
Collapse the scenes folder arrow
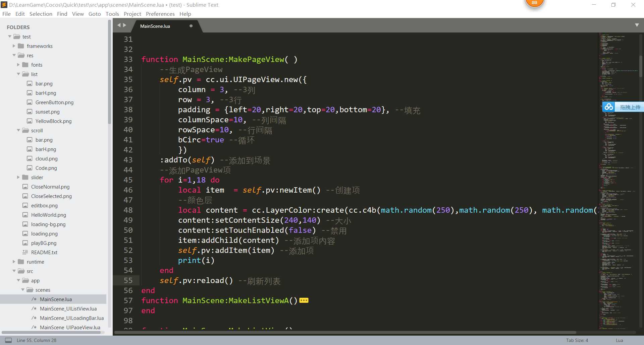pos(23,290)
